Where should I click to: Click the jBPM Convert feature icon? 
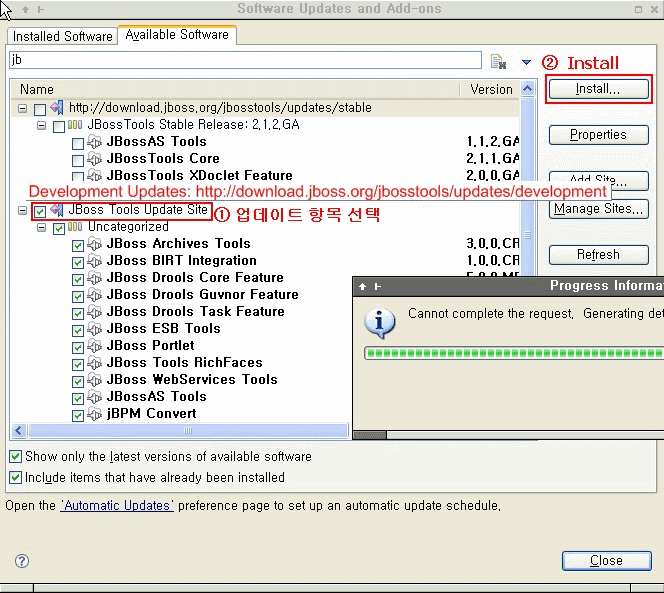pyautogui.click(x=95, y=413)
